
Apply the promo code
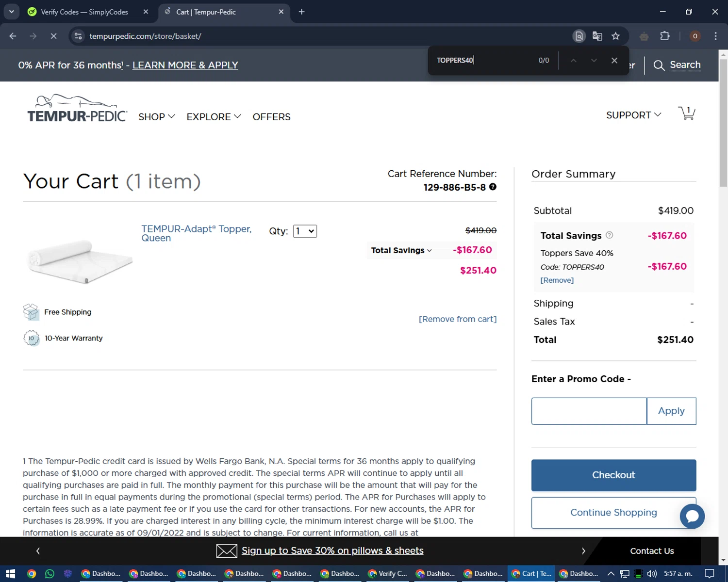pyautogui.click(x=671, y=411)
